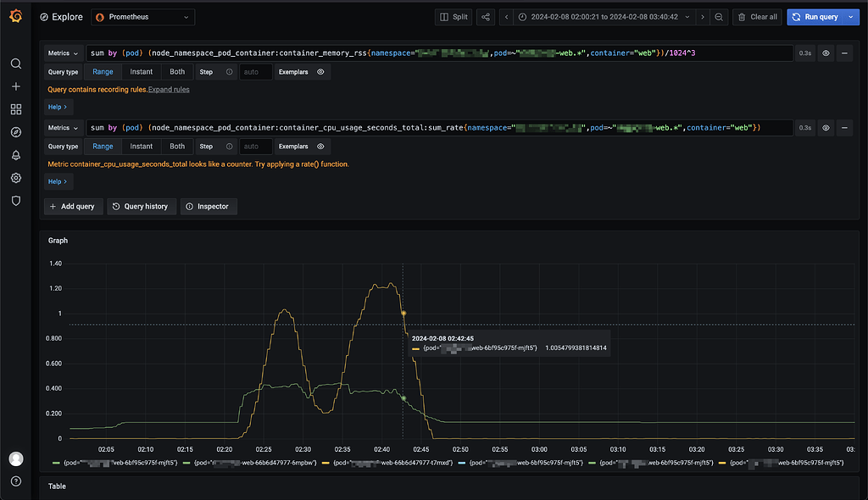Select Both query type for second query
Image resolution: width=868 pixels, height=500 pixels.
177,147
